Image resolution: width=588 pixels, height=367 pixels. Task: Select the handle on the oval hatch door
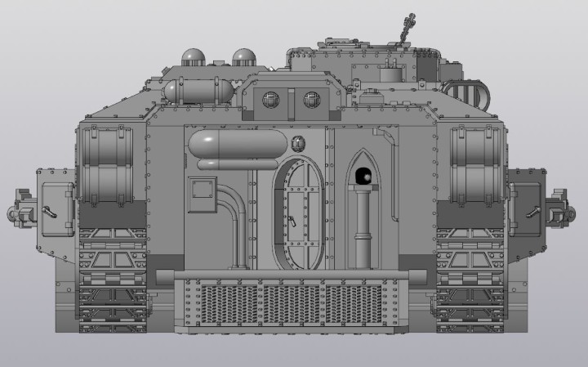pos(292,221)
